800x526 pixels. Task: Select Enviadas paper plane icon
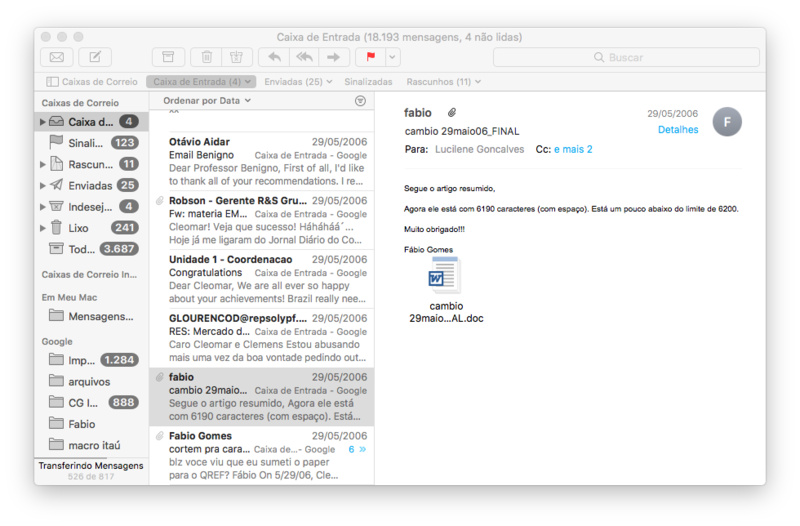tap(57, 185)
